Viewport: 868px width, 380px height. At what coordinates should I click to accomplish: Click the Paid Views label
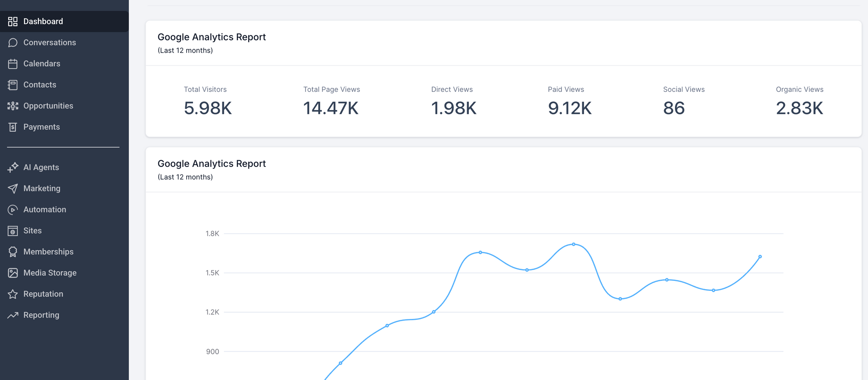(x=566, y=90)
